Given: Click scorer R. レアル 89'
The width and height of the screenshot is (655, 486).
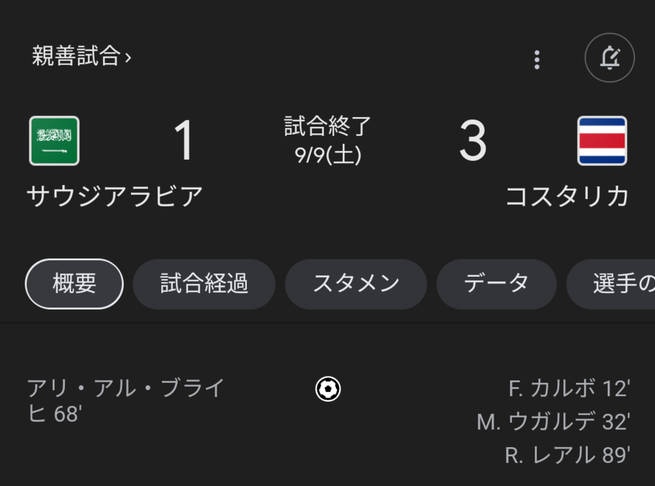Looking at the screenshot, I should click(x=567, y=455).
